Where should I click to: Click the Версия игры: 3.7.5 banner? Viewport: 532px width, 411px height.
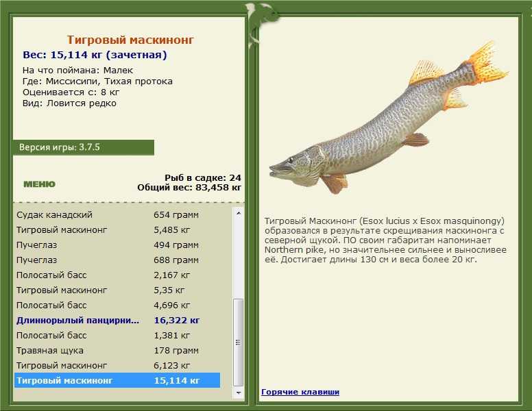click(x=83, y=147)
